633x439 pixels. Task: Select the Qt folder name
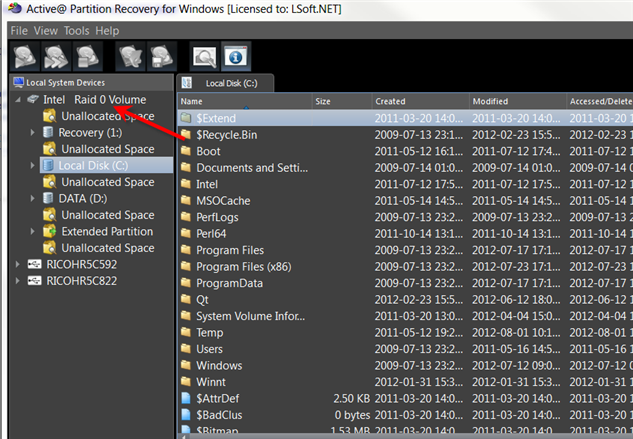coord(202,300)
